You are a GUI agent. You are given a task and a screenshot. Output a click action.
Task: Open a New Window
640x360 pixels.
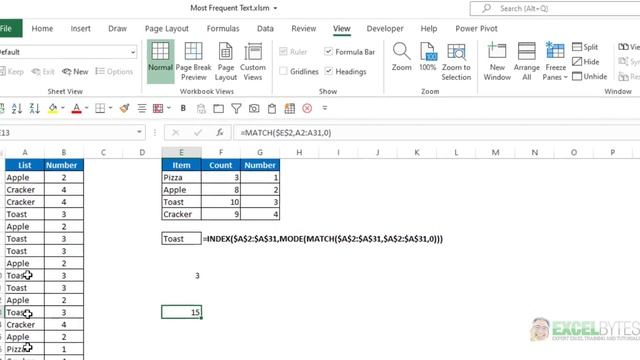[497, 61]
